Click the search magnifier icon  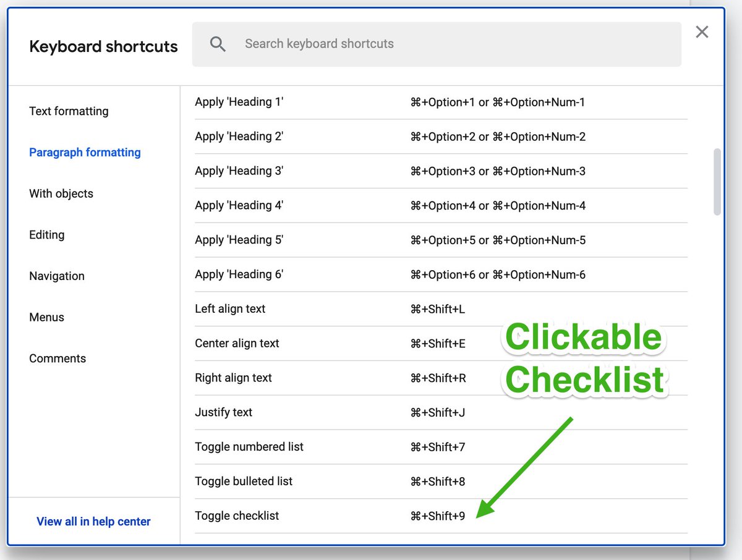tap(218, 44)
